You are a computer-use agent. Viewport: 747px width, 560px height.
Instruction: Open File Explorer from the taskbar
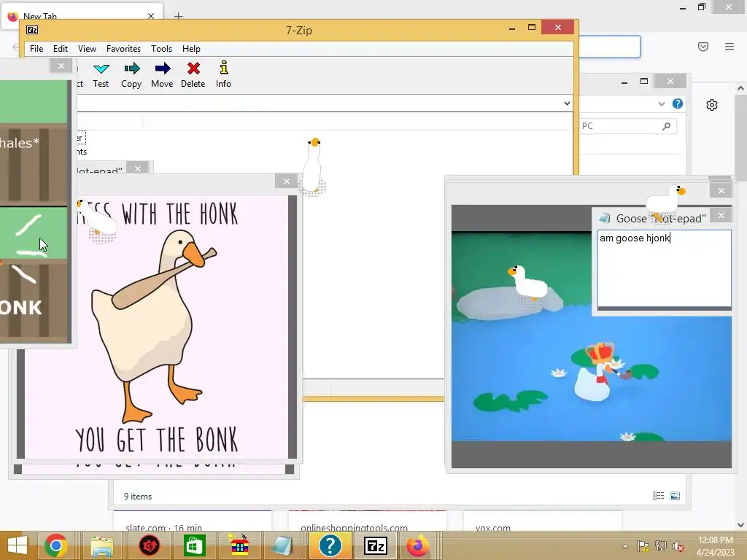[x=102, y=545]
